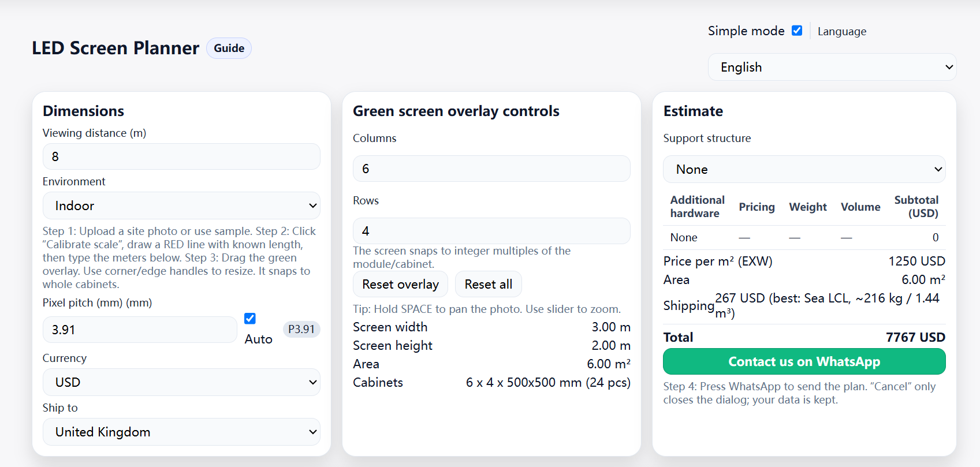Select the None hardware table row
980x467 pixels.
tap(804, 238)
